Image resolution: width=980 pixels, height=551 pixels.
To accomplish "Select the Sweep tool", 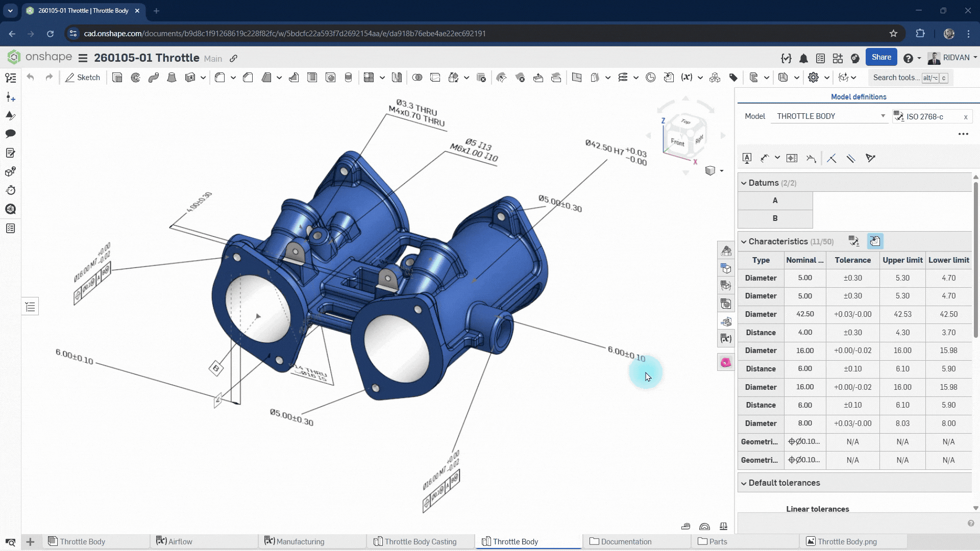I will (153, 78).
